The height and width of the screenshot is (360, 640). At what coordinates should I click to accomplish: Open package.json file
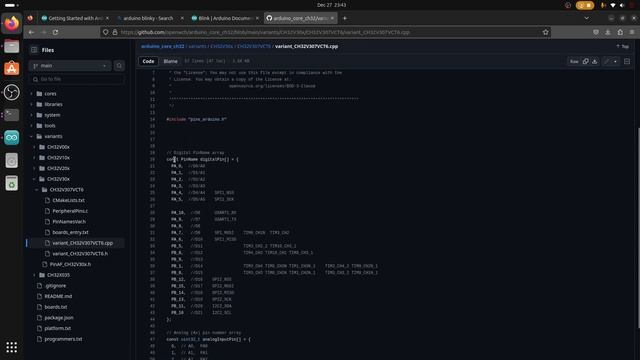tap(59, 318)
